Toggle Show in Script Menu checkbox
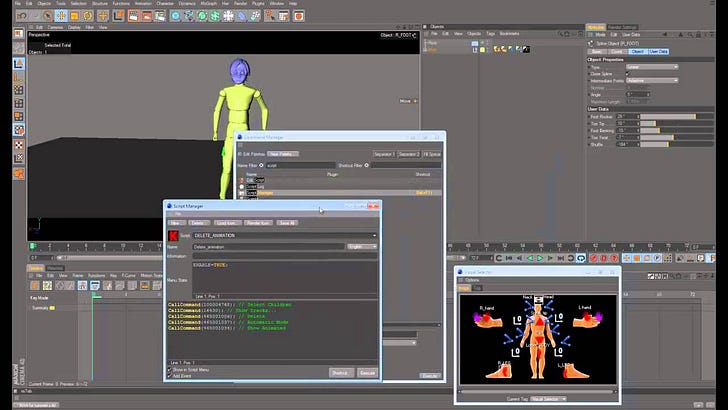The width and height of the screenshot is (728, 410). 169,370
